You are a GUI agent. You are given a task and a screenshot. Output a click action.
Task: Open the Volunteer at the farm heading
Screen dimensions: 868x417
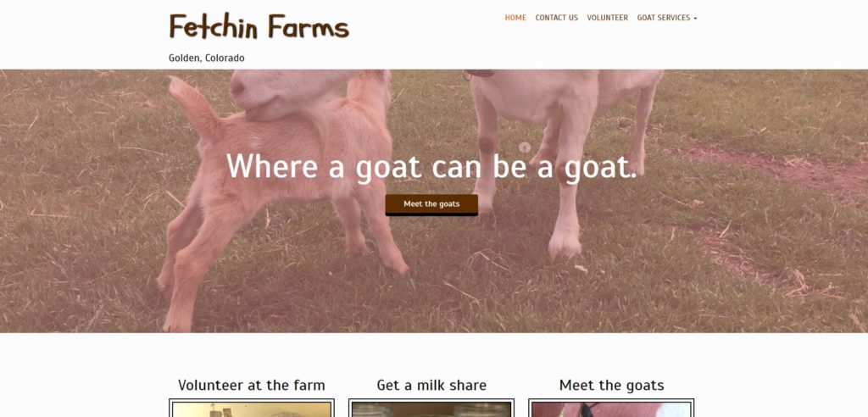tap(251, 385)
